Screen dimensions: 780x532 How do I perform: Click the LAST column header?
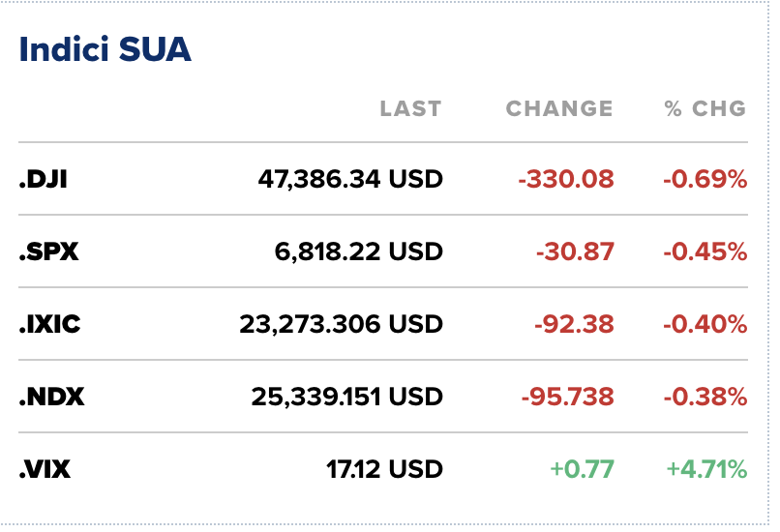[x=410, y=108]
